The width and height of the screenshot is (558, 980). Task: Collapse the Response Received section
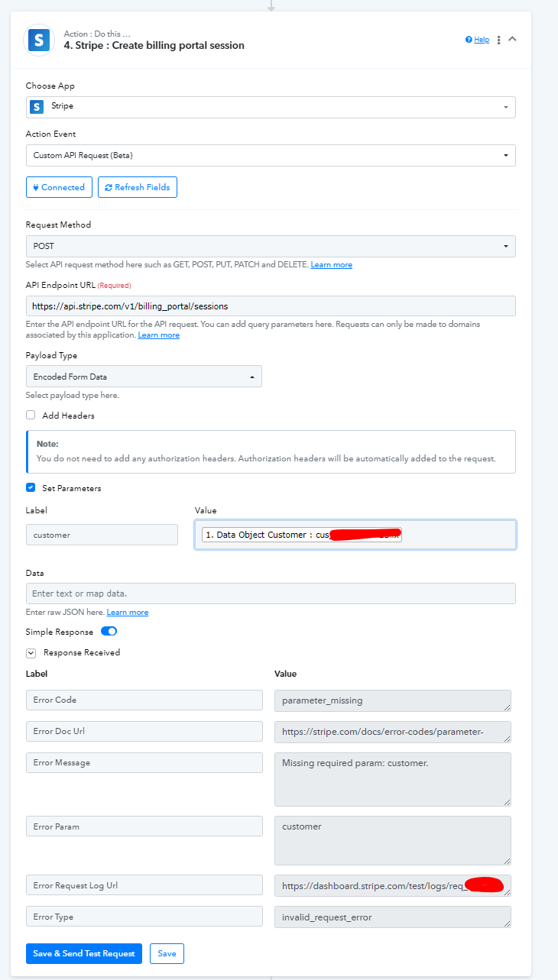point(31,653)
